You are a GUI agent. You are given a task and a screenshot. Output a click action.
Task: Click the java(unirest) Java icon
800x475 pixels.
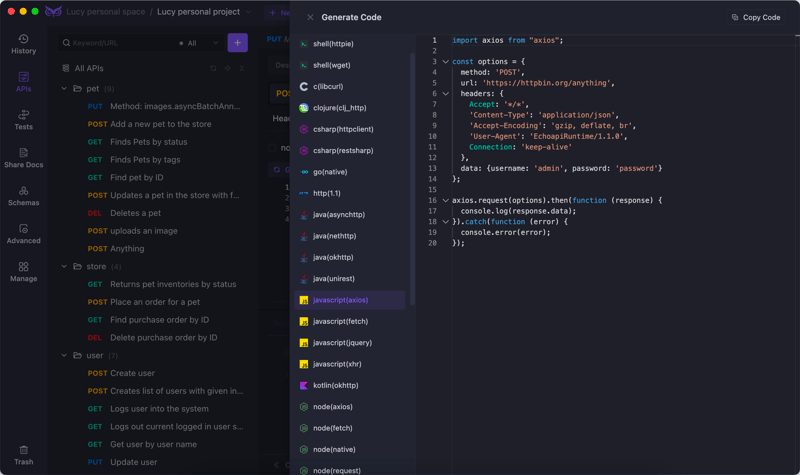(x=304, y=279)
